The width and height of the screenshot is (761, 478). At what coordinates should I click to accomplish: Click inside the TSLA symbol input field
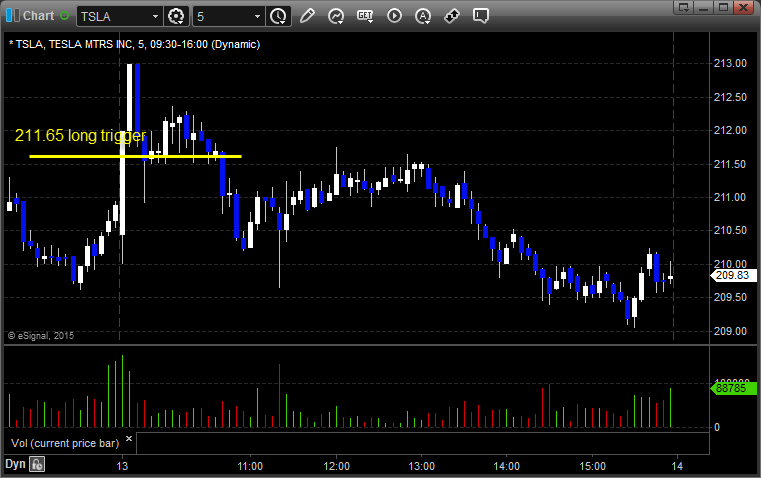point(114,16)
